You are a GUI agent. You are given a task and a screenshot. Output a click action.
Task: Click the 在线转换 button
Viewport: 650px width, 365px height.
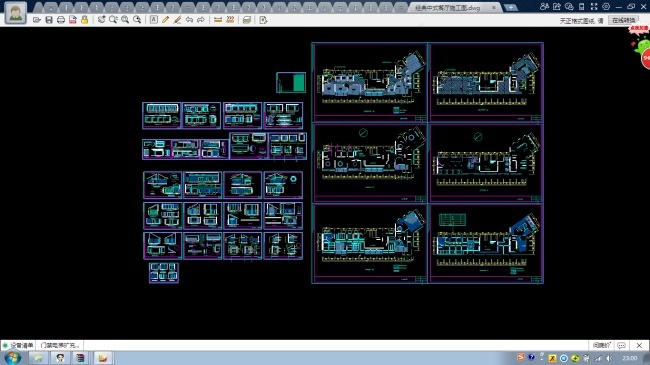coord(623,20)
